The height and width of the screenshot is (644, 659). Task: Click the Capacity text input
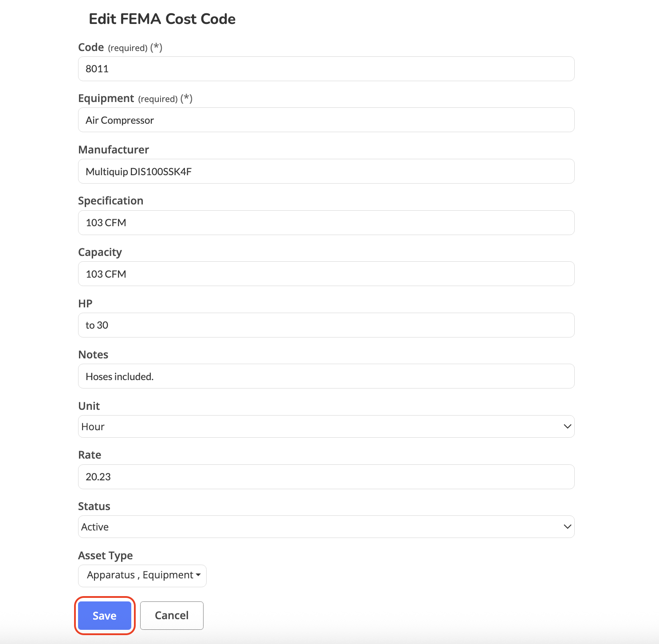(326, 274)
